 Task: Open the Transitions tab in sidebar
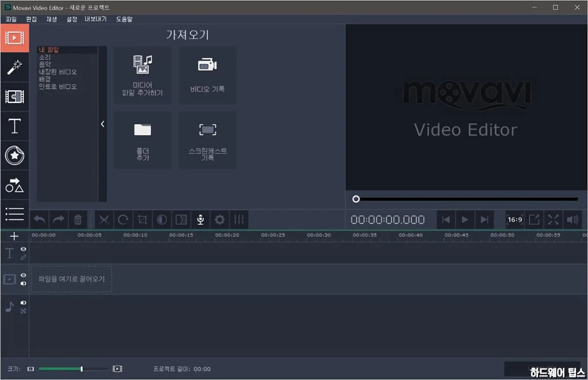[14, 97]
